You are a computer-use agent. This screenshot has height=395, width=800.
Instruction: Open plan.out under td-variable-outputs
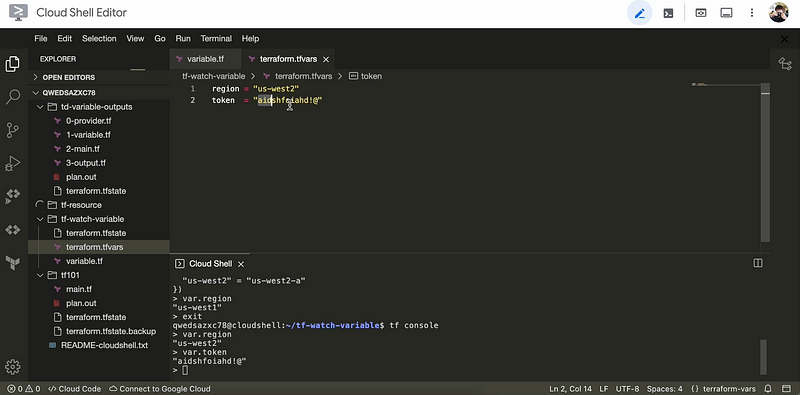(x=98, y=177)
